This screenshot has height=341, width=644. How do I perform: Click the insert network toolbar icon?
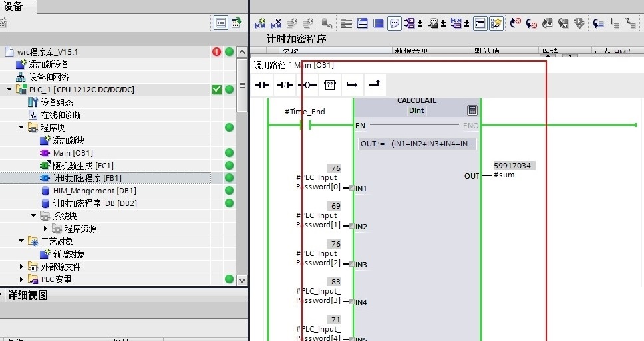pos(259,23)
